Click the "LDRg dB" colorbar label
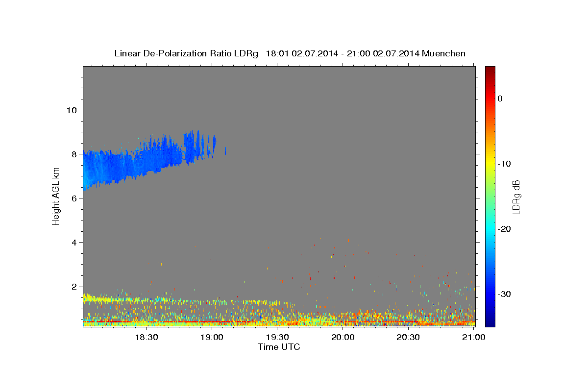Screen dimensions: 588x392 pyautogui.click(x=516, y=197)
